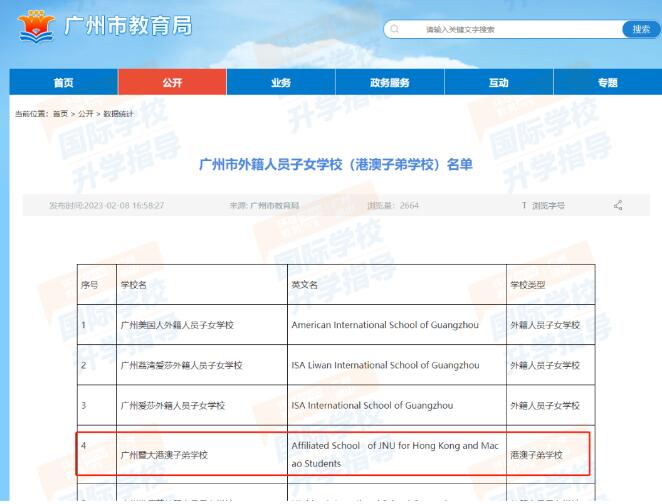Click the 序号 column header
This screenshot has width=662, height=504.
point(97,285)
